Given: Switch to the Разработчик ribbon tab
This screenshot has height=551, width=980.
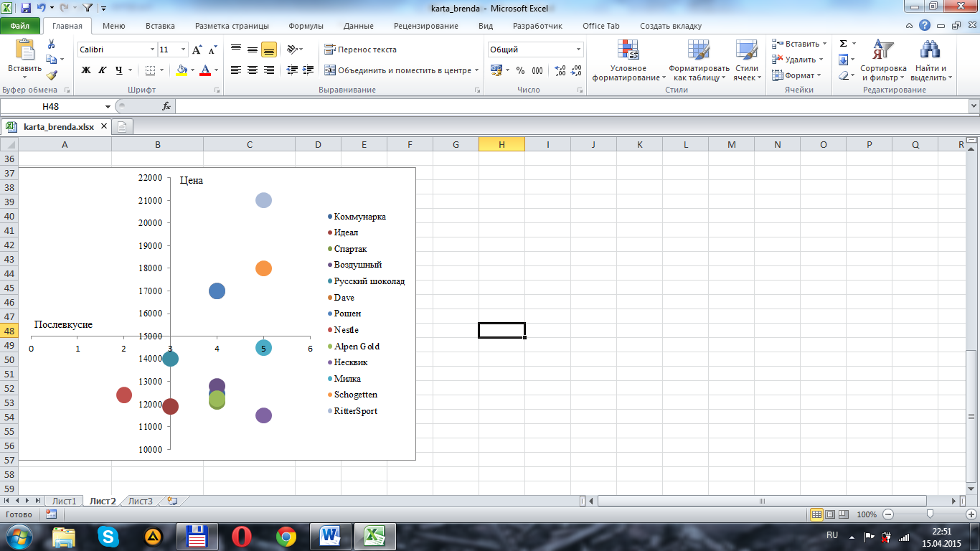Looking at the screenshot, I should coord(537,26).
